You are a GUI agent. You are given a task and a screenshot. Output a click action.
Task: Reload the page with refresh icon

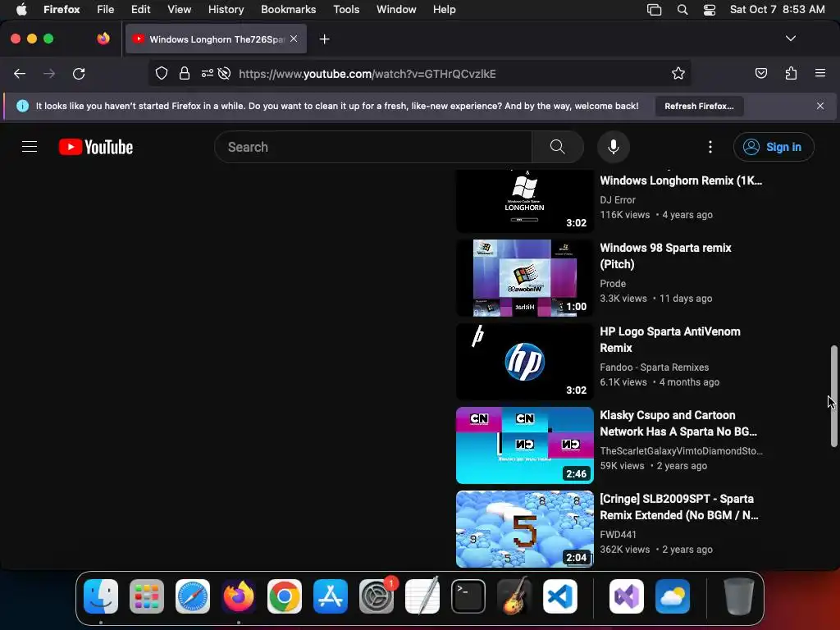coord(79,73)
